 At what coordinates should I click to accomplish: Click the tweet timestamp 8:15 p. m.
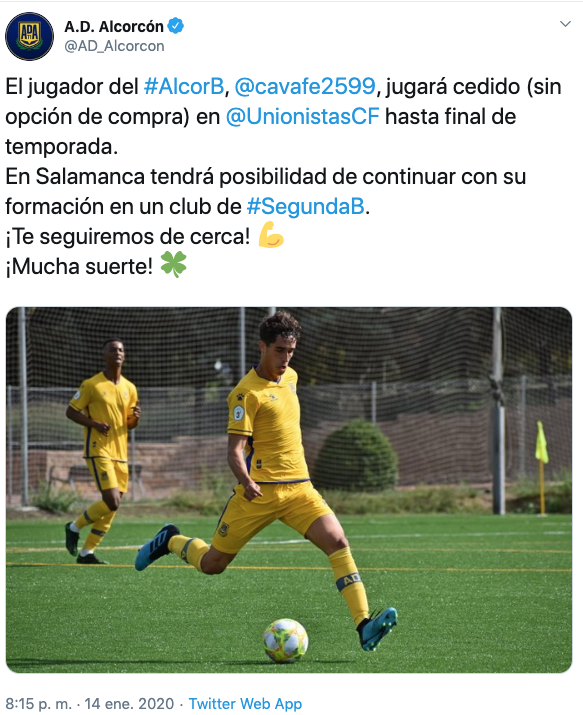39,704
